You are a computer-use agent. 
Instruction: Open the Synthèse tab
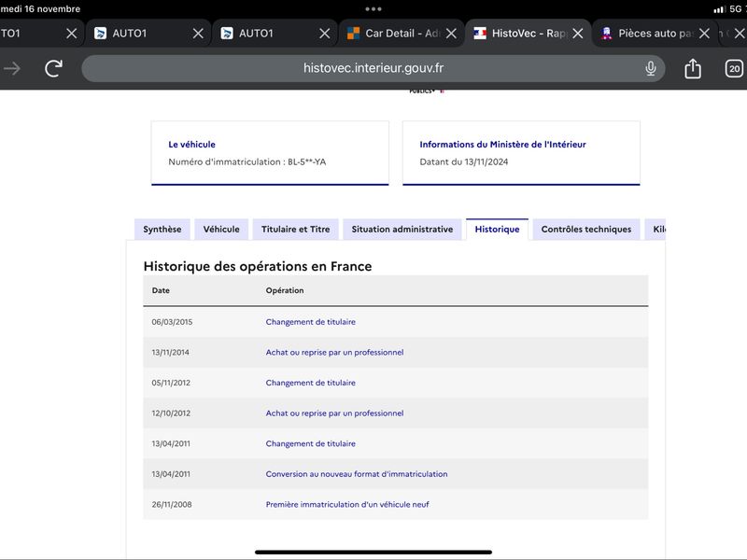pyautogui.click(x=162, y=229)
